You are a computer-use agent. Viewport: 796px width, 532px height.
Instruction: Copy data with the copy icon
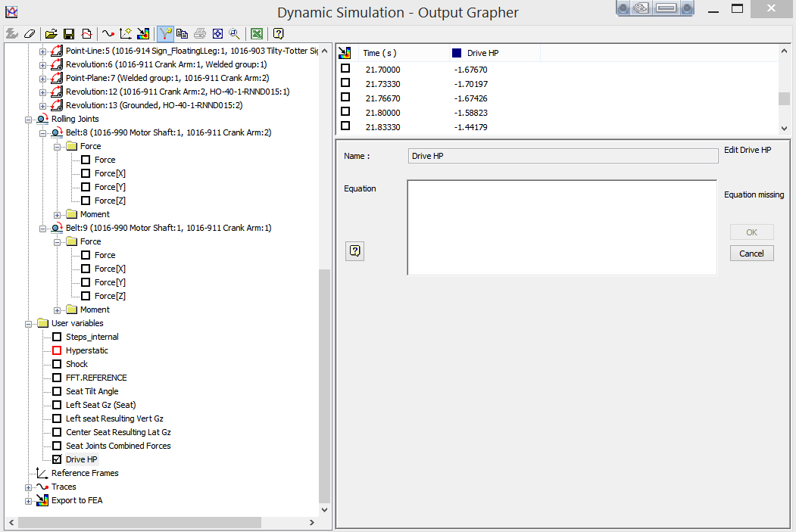point(183,34)
